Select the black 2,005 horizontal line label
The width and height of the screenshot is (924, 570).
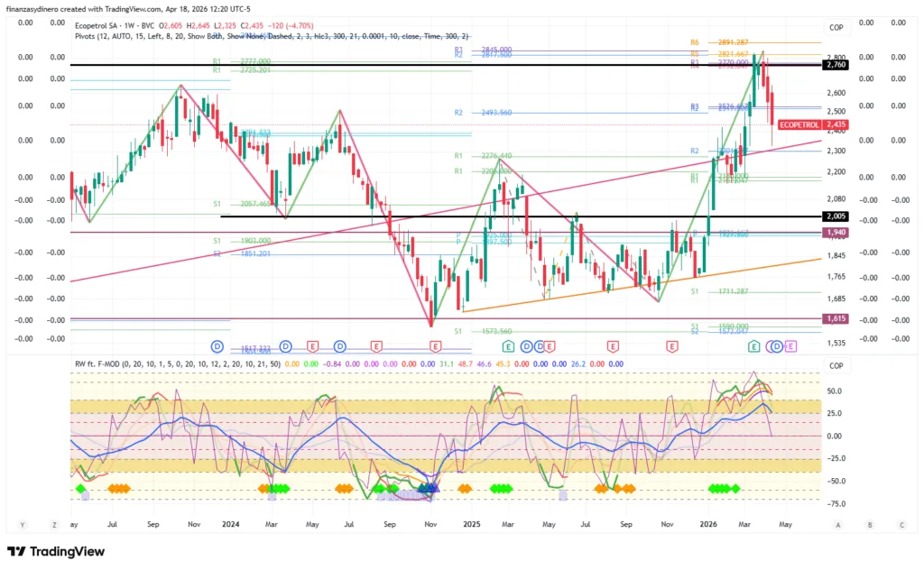(x=836, y=216)
